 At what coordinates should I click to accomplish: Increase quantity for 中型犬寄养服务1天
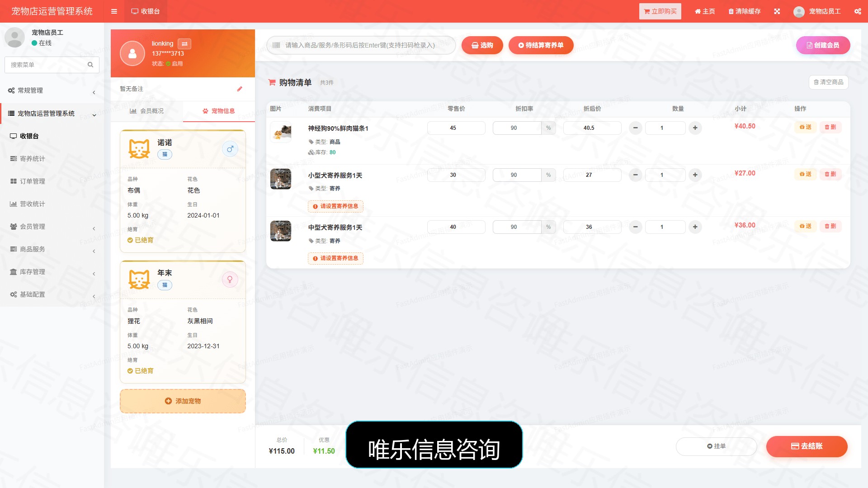[x=695, y=227]
